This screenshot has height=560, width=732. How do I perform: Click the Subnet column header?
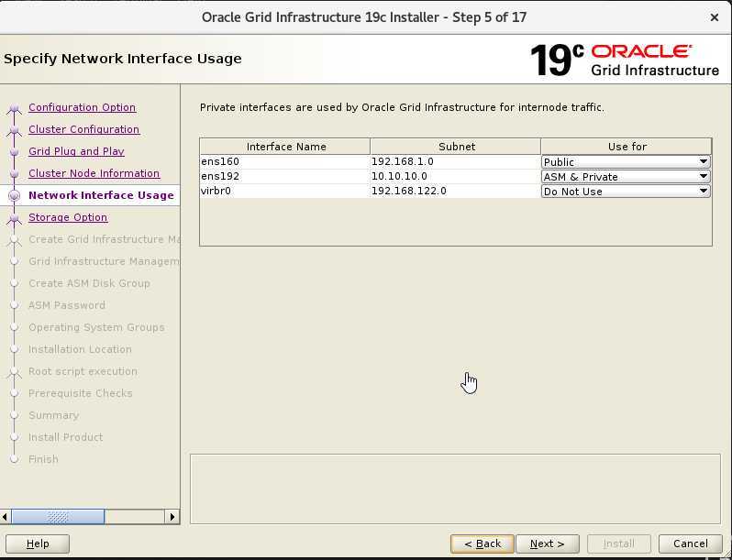(456, 147)
